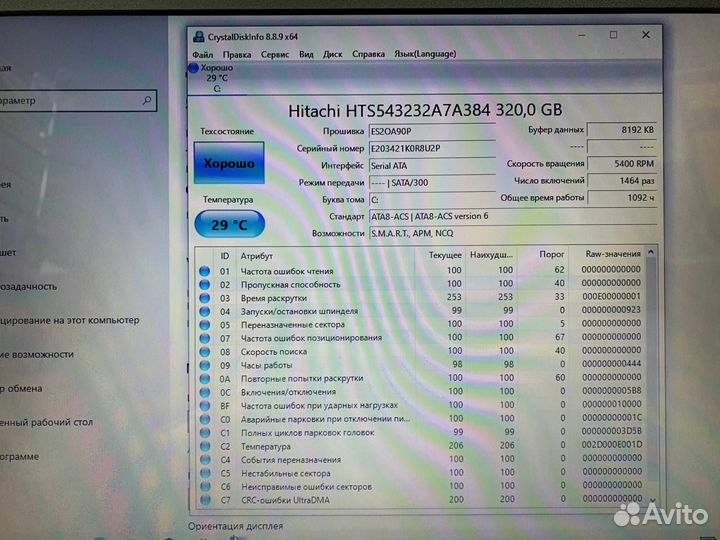Select раметр обмена item in Settings sidebar
Screen dimensions: 720x540
tap(21, 388)
